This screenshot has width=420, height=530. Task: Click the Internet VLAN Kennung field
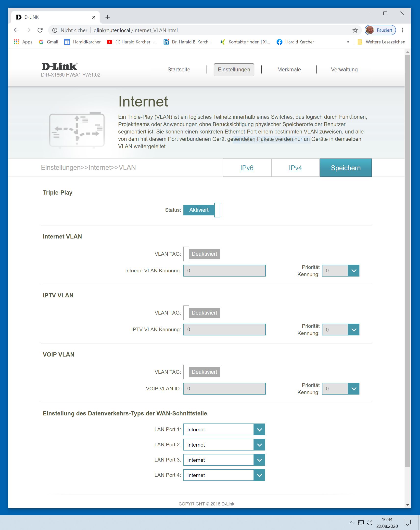click(225, 271)
